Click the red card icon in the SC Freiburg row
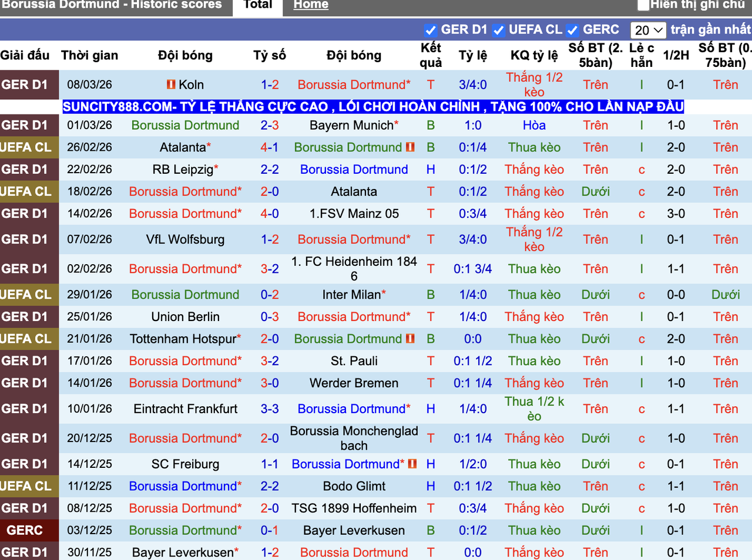The width and height of the screenshot is (752, 560). tap(412, 464)
